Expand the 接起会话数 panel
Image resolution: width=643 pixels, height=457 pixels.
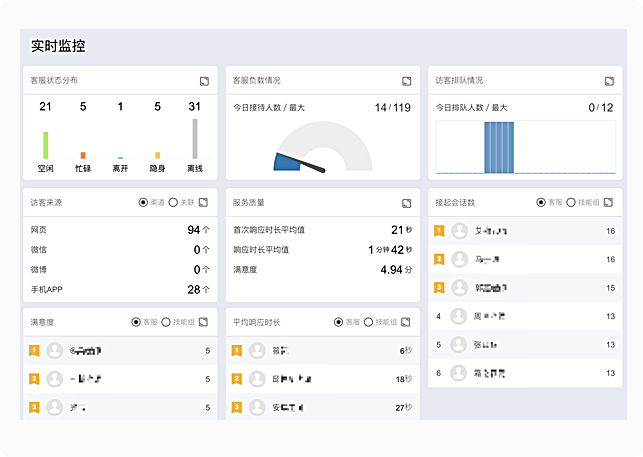[x=609, y=202]
